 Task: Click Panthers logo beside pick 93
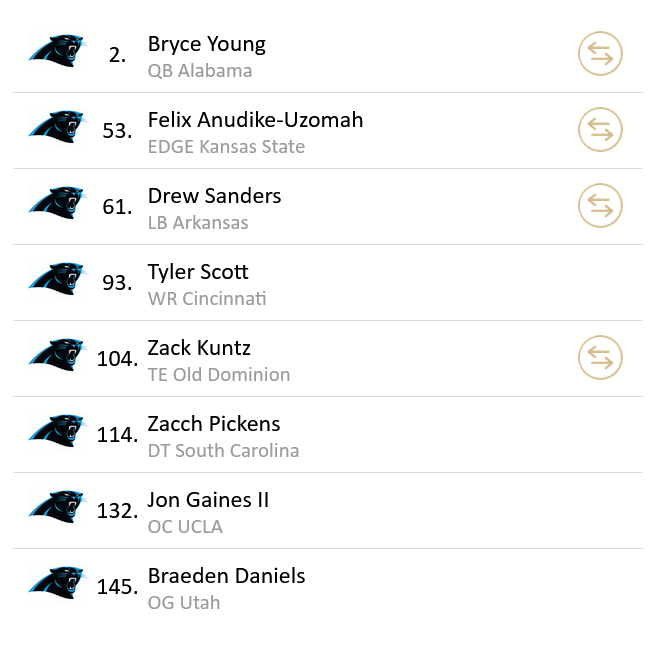57,282
